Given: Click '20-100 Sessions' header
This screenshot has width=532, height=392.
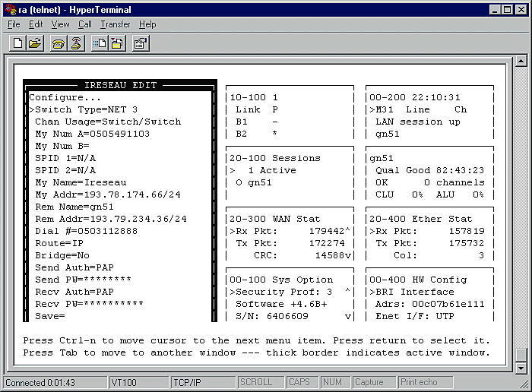Looking at the screenshot, I should (x=275, y=158).
